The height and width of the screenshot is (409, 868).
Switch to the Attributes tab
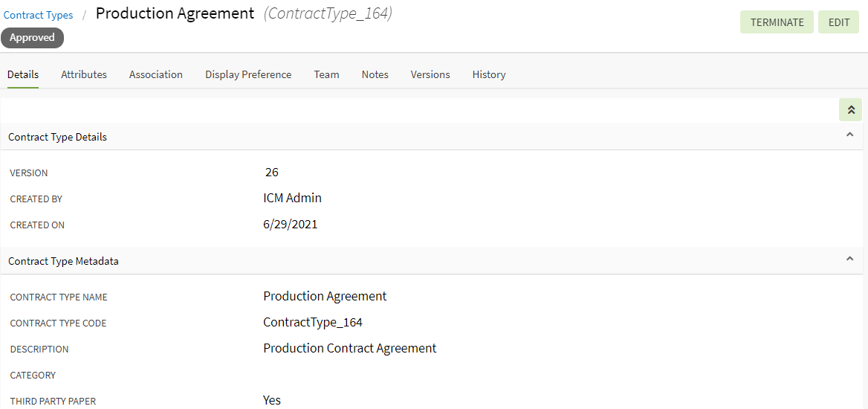pos(84,74)
